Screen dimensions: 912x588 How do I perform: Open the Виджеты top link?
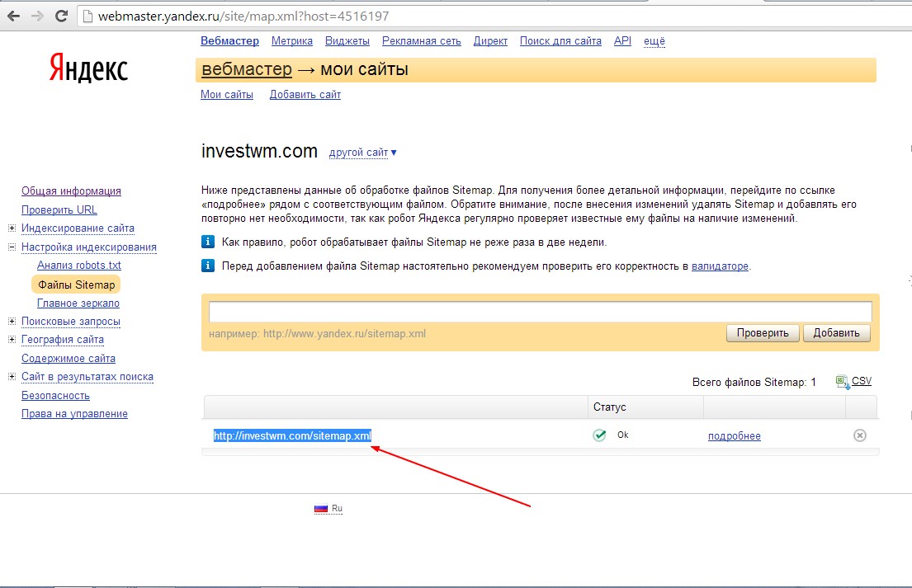(347, 41)
